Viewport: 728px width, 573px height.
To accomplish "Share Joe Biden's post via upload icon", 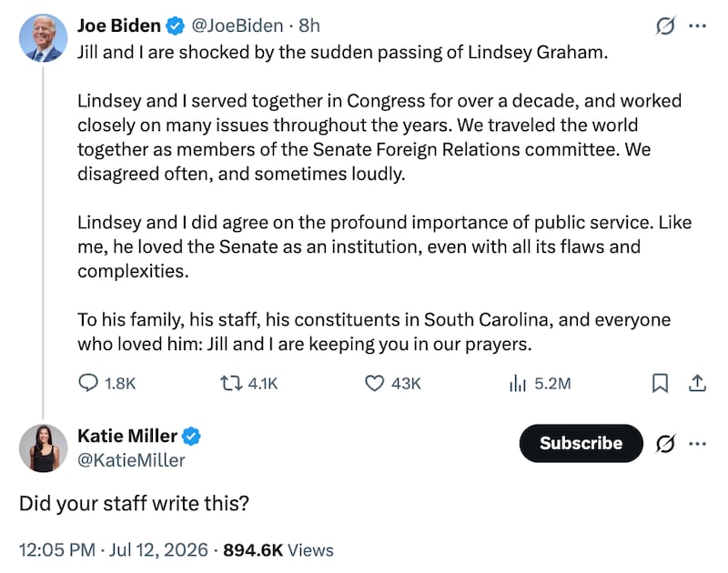I will (x=697, y=383).
